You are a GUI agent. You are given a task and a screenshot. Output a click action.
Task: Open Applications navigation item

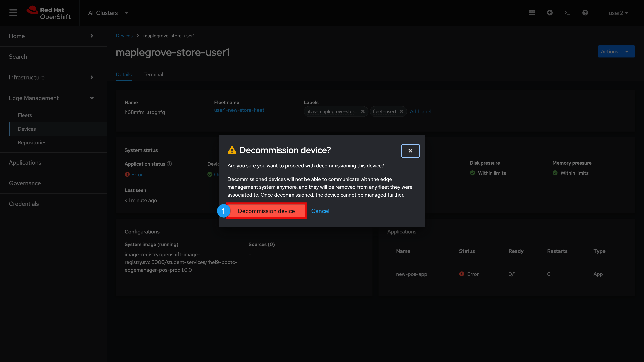[x=53, y=163]
